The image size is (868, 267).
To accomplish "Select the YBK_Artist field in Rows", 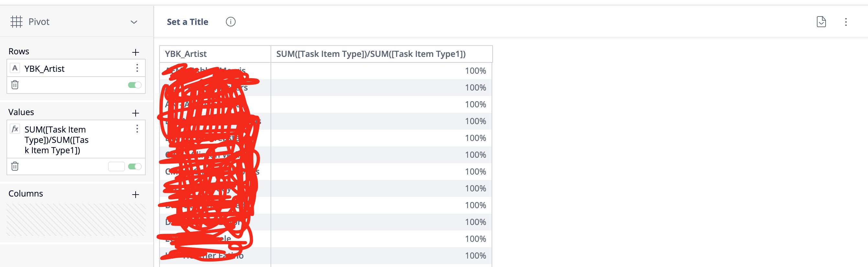I will 44,69.
